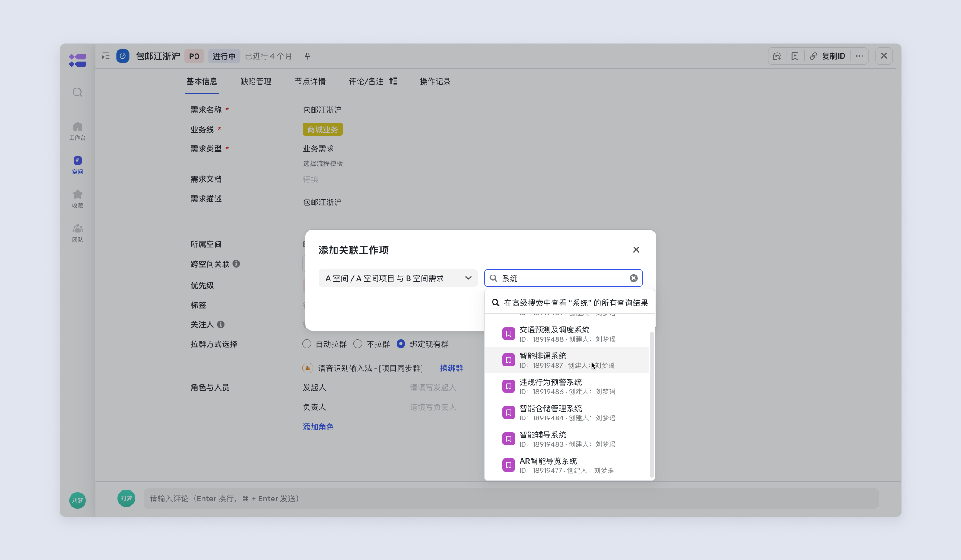Viewport: 961px width, 560px height.
Task: Clear the search text with X icon
Action: 633,278
